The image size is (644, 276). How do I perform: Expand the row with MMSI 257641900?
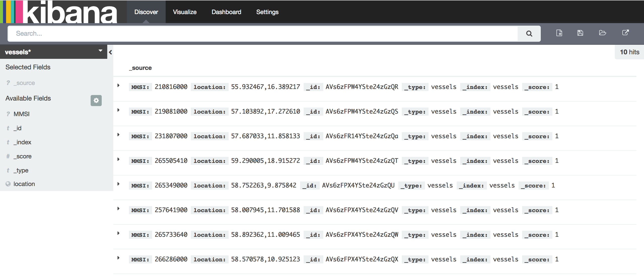click(118, 209)
